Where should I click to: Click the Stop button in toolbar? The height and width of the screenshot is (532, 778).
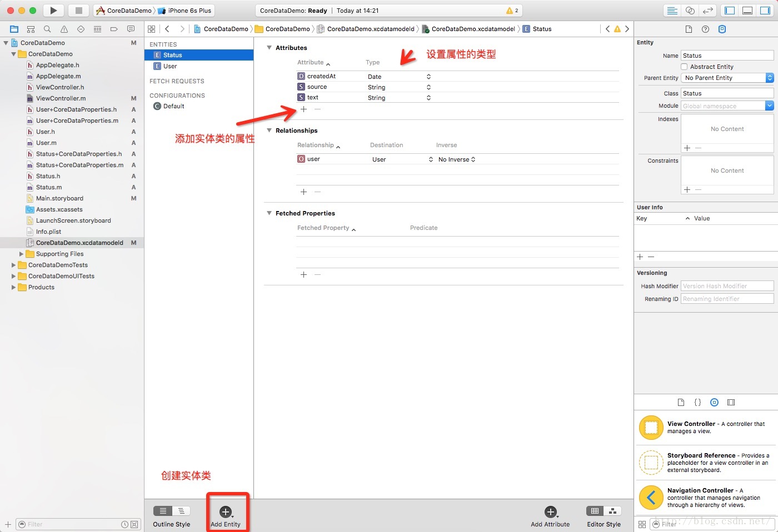[79, 11]
